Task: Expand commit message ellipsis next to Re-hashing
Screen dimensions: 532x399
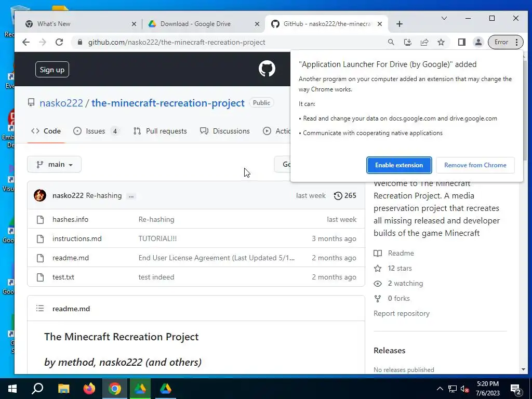Action: pyautogui.click(x=131, y=196)
